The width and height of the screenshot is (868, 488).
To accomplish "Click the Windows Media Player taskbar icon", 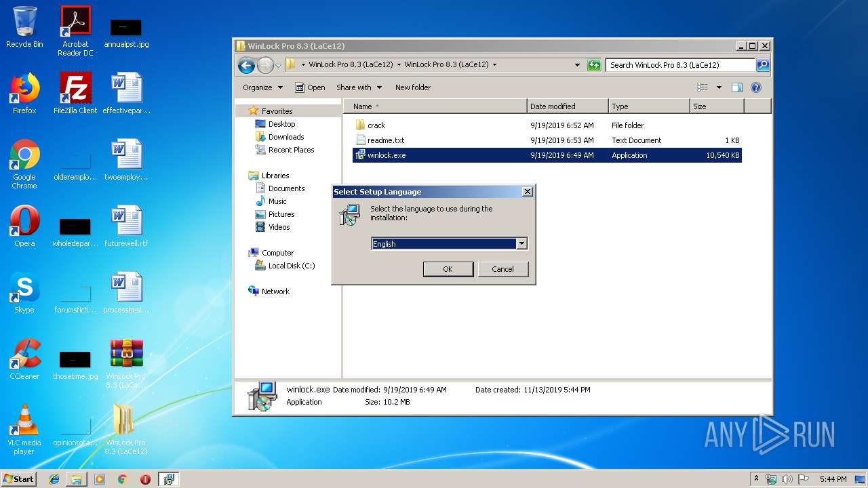I will 100,479.
